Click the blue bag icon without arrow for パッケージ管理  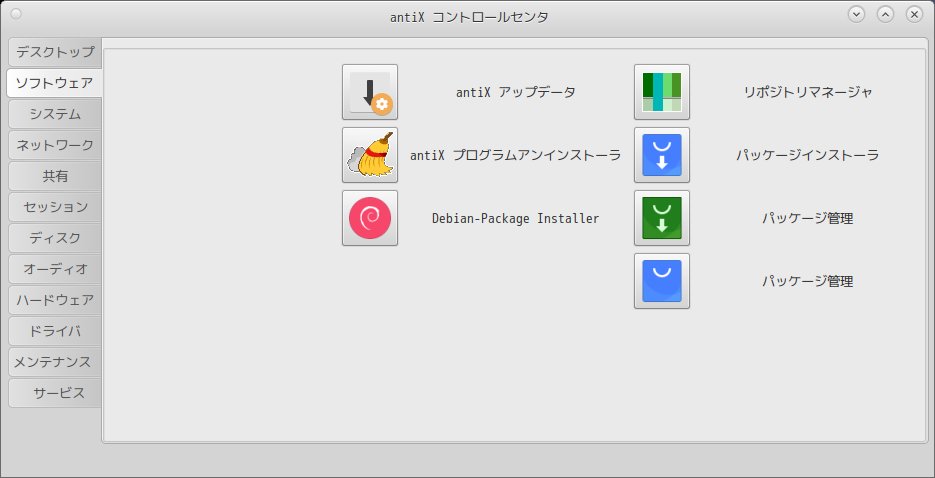click(662, 281)
